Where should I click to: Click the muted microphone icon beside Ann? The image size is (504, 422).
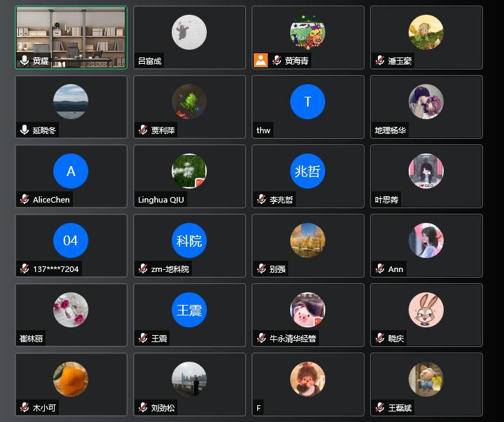[x=380, y=268]
